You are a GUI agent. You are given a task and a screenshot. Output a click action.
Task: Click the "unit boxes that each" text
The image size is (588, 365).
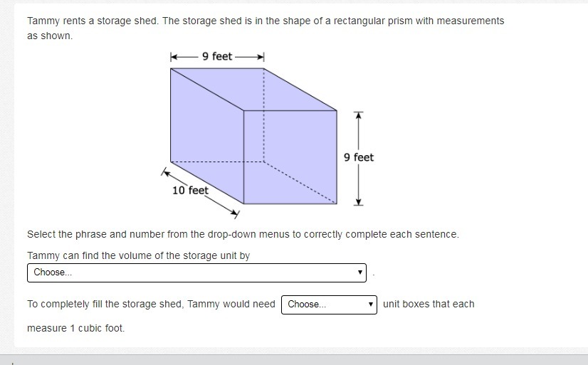[x=429, y=304]
